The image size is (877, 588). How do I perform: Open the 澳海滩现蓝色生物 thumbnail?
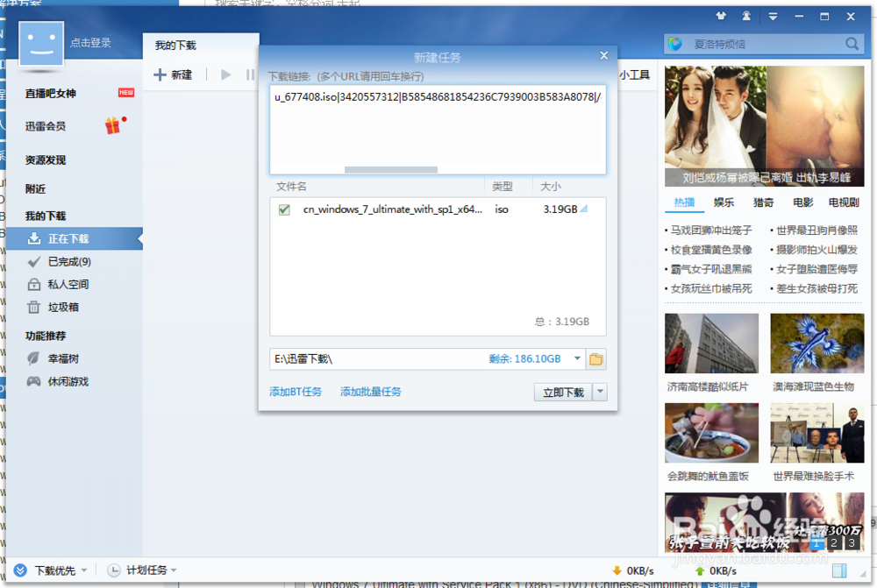[817, 344]
